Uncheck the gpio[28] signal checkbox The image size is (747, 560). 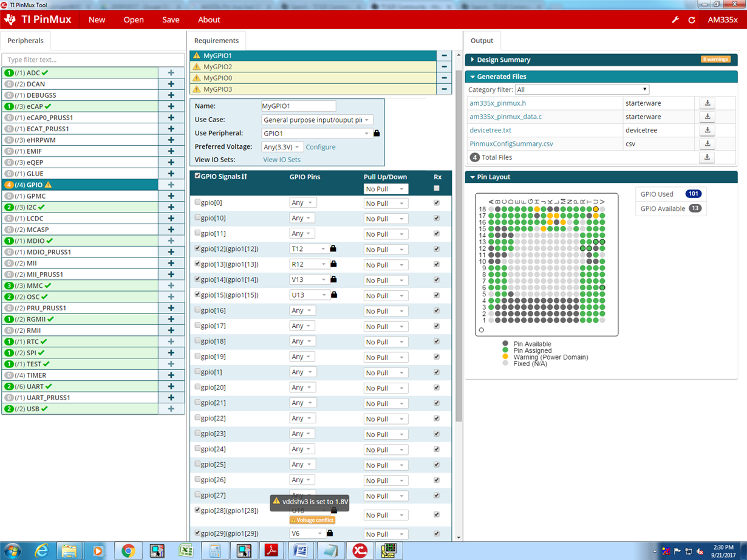point(197,510)
